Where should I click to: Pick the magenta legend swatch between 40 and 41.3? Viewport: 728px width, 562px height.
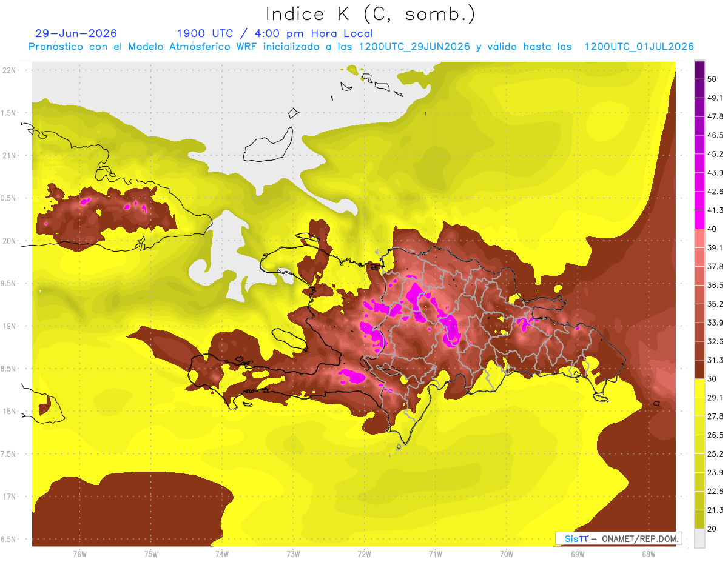pos(699,219)
